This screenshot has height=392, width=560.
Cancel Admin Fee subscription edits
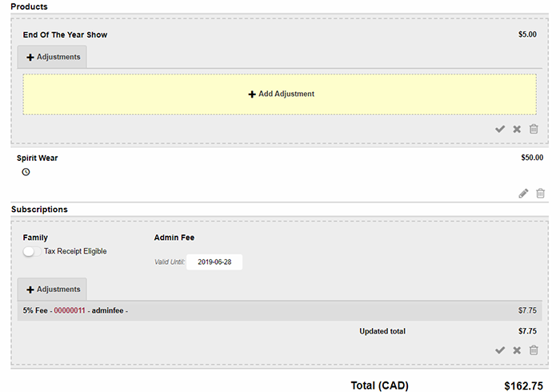[517, 350]
